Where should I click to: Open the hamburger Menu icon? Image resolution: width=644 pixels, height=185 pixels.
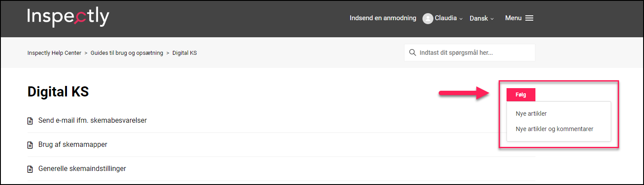click(529, 18)
